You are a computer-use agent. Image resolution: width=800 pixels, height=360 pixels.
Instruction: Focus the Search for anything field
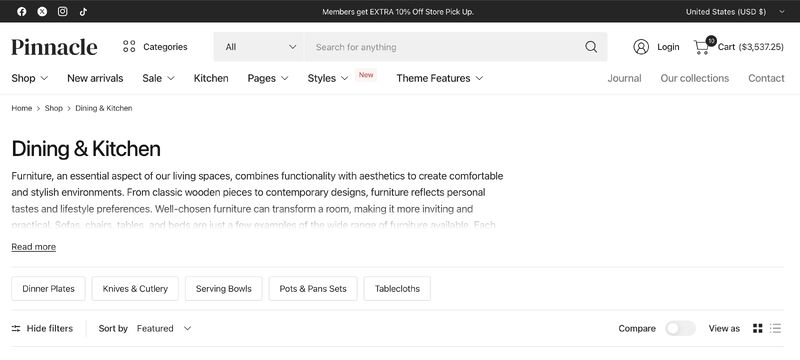[444, 47]
